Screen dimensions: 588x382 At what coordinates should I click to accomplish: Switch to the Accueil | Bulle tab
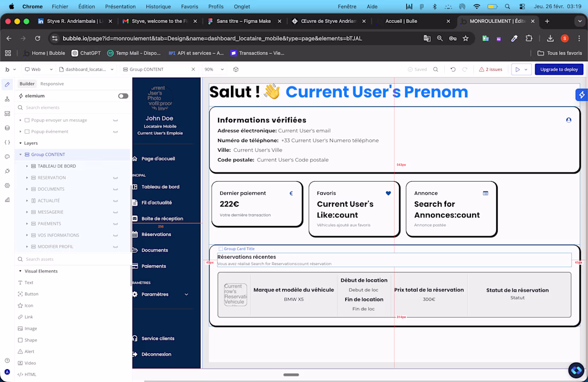point(401,21)
